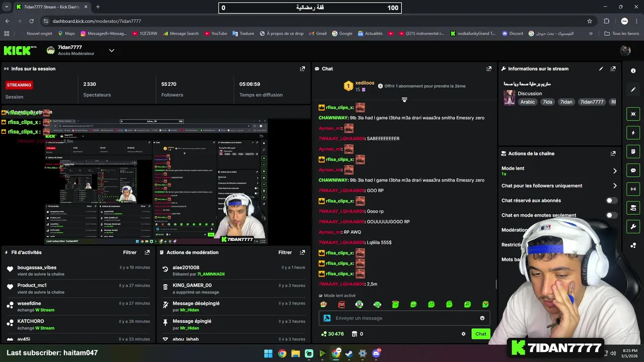Open the Discord bookmark
Viewport: 644px width, 362px height.
point(512,34)
